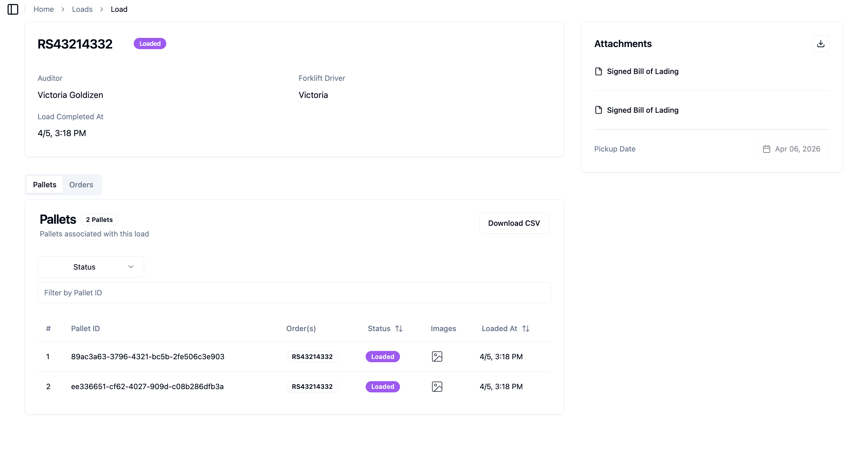
Task: Expand the Status filter dropdown
Action: pos(91,267)
